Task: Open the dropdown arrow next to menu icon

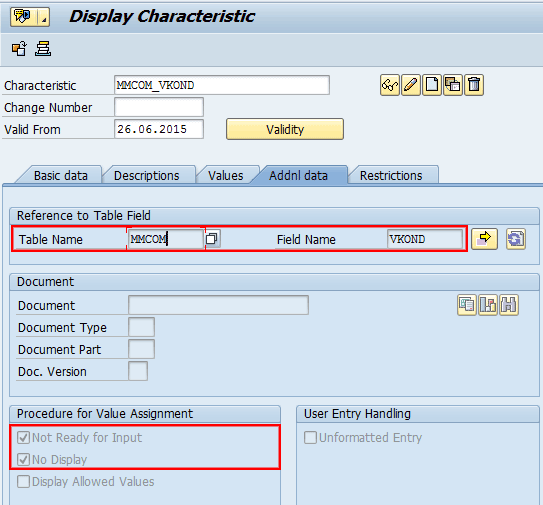Action: pos(44,17)
